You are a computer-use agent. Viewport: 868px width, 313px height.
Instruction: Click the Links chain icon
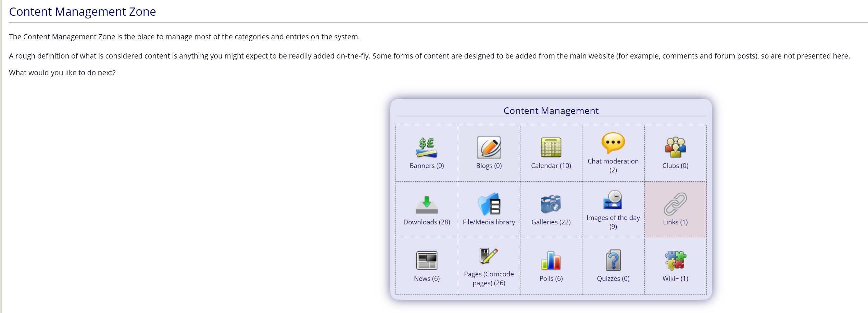(675, 204)
